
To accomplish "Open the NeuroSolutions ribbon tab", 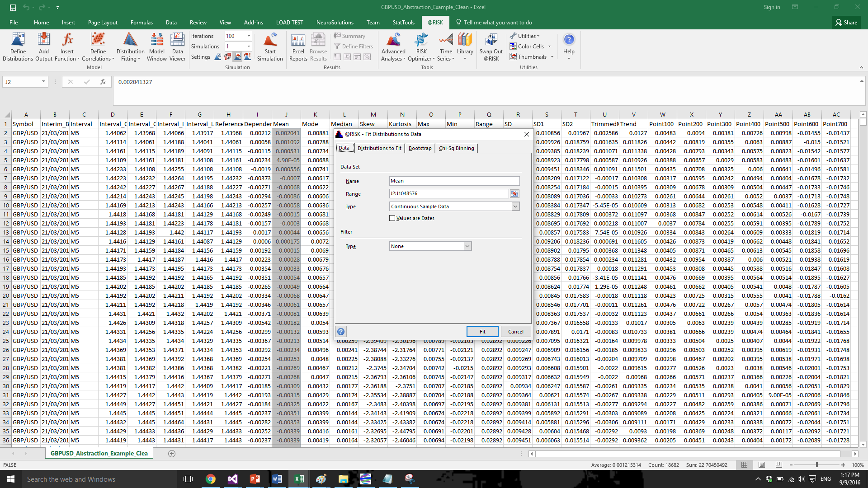I will pos(335,22).
